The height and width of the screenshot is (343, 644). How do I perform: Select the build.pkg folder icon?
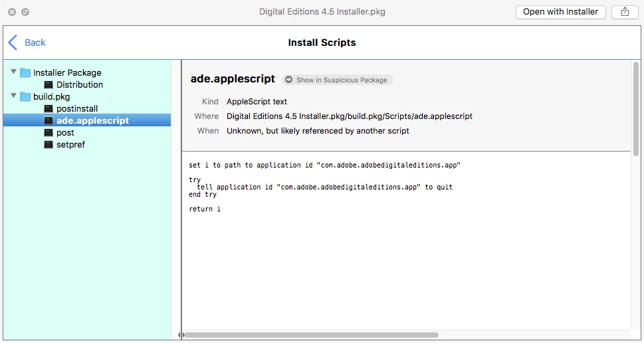25,96
